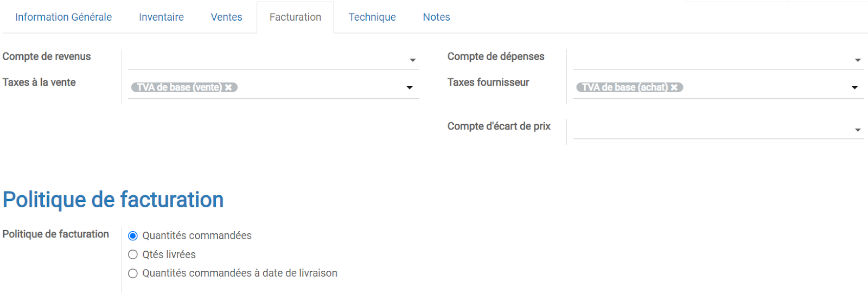Select Quantités commandées radio option
The width and height of the screenshot is (868, 293).
coord(133,236)
